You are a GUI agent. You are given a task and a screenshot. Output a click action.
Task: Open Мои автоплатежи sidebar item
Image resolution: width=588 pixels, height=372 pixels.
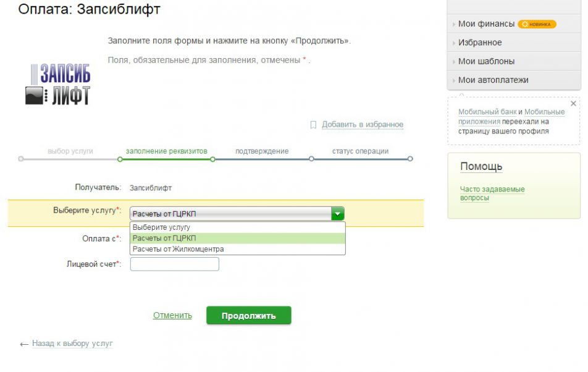(493, 80)
